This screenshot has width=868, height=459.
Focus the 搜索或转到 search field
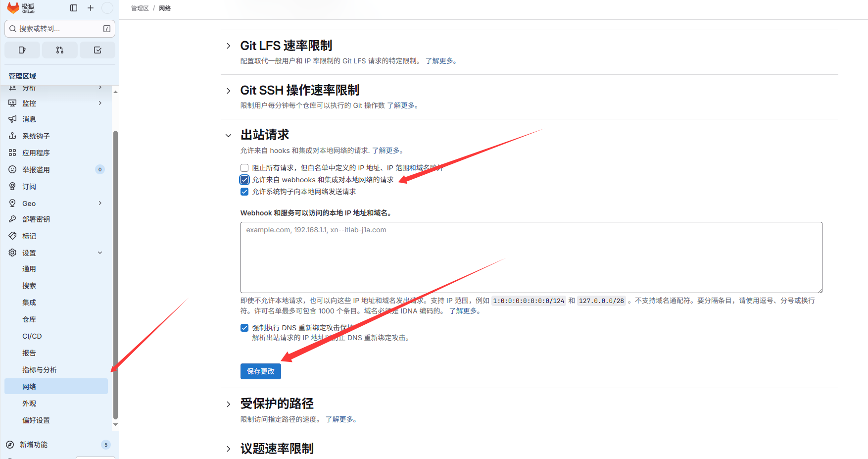(x=60, y=29)
